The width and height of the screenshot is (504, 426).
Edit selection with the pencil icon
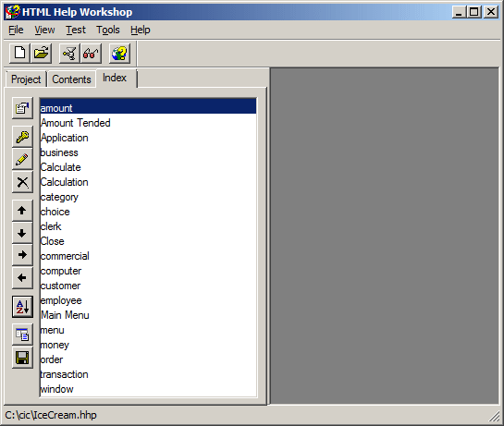[22, 159]
